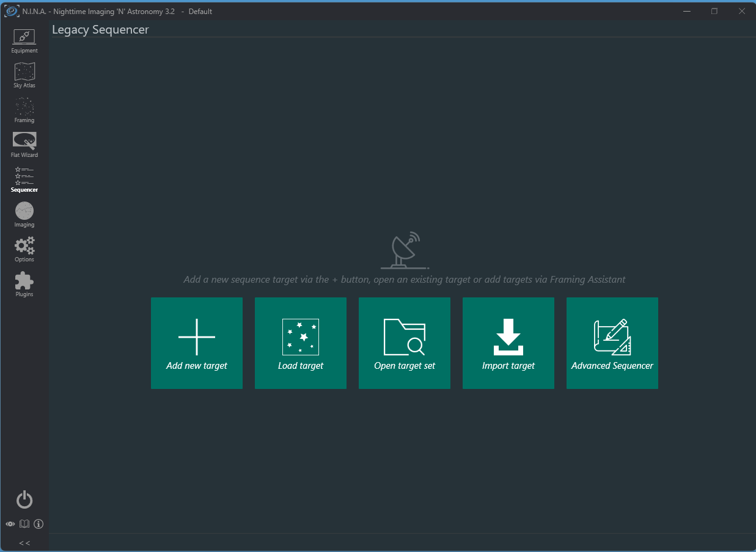The image size is (756, 552).
Task: Click the Add new target tile
Action: [x=197, y=343]
